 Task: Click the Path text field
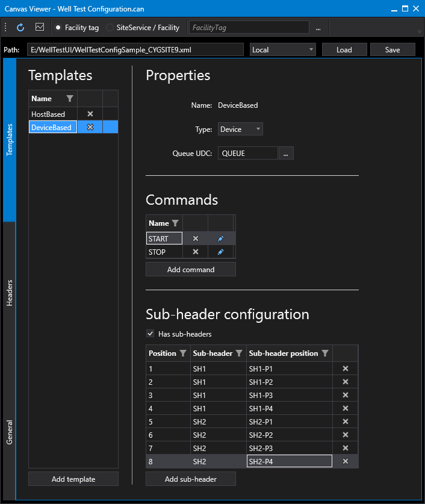point(135,50)
